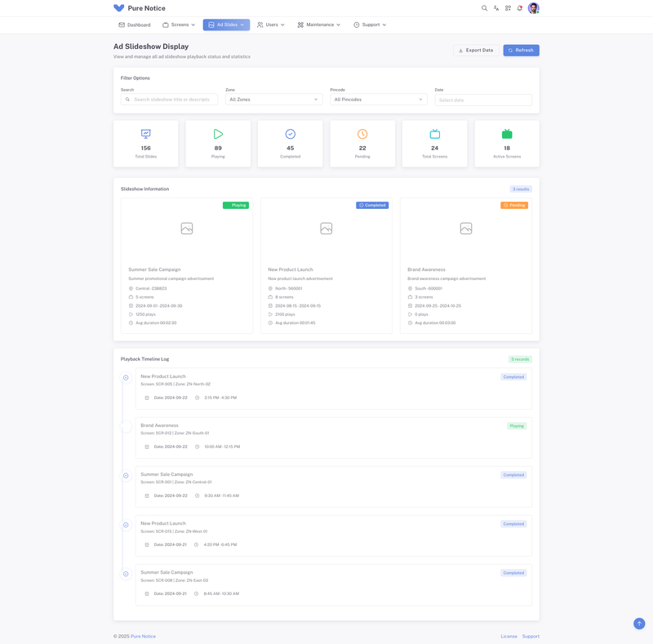Click the Summer Sale Campaign image placeholder
Screen dimensions: 653x644
pyautogui.click(x=187, y=229)
